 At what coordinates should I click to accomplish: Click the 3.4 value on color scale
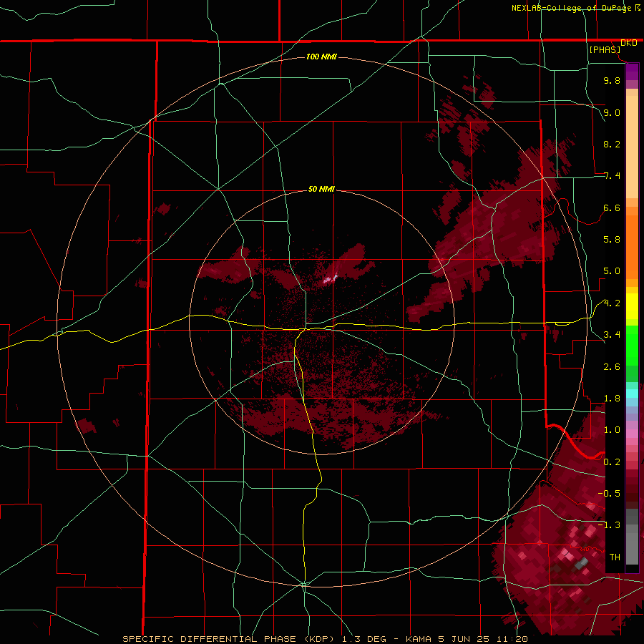click(x=612, y=335)
